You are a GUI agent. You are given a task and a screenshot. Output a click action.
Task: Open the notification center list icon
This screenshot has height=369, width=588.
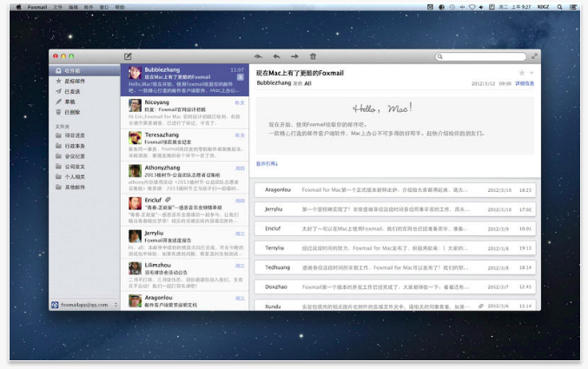(573, 7)
